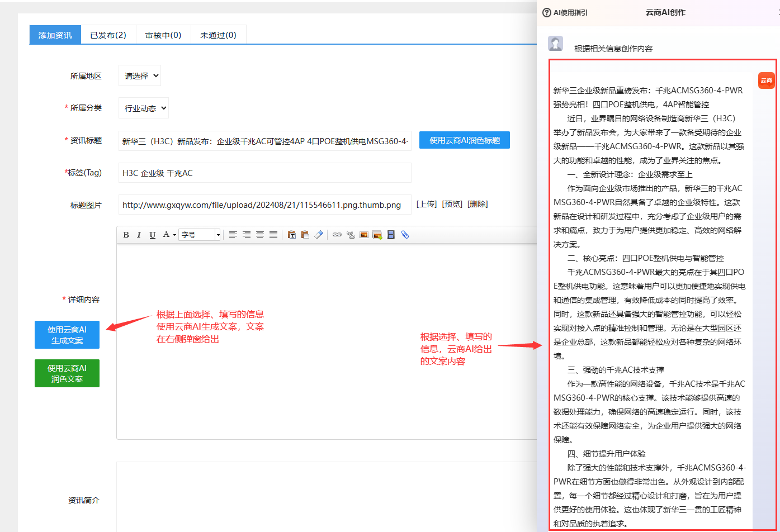This screenshot has width=780, height=532.
Task: Click the 标签(Tag) input field
Action: tap(265, 173)
